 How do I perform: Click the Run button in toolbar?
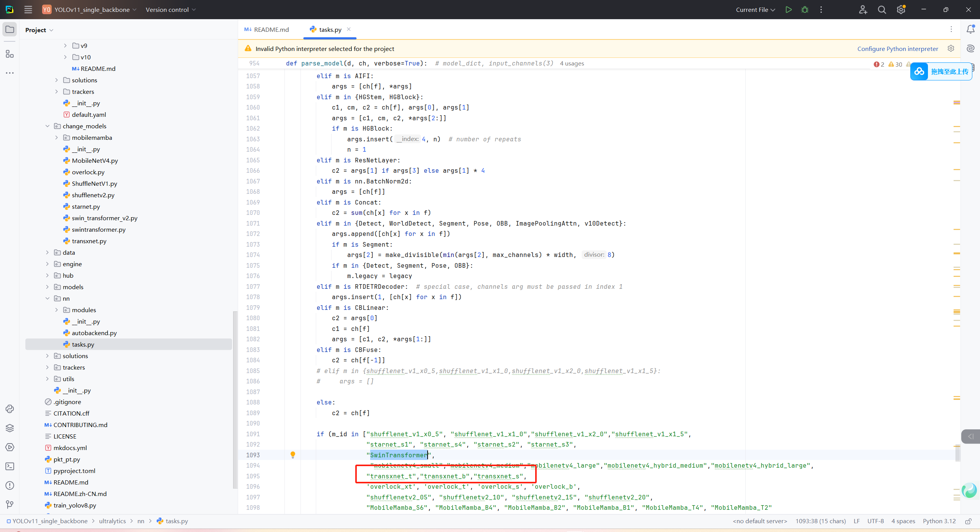click(x=788, y=10)
